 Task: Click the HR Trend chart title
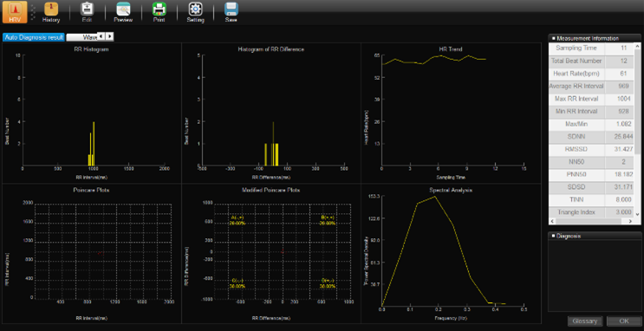[x=451, y=49]
